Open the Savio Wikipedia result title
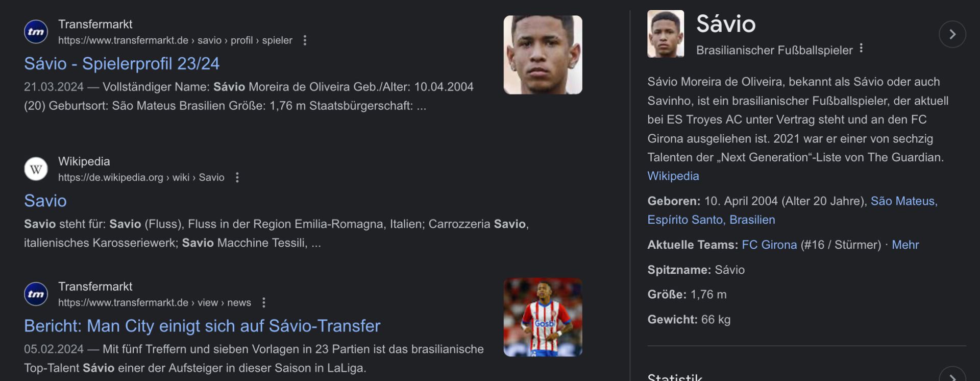 [45, 201]
